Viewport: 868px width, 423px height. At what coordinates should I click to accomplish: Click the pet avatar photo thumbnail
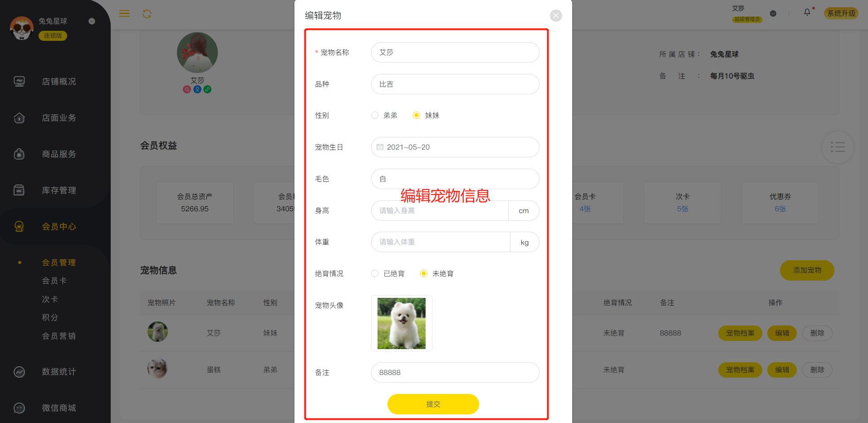402,323
